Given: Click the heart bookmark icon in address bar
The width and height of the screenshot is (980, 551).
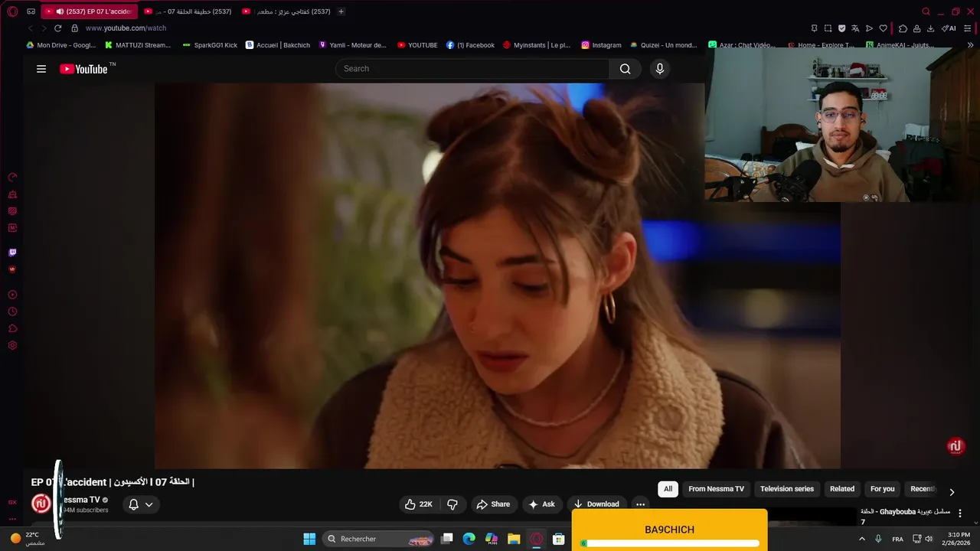Looking at the screenshot, I should click(883, 28).
